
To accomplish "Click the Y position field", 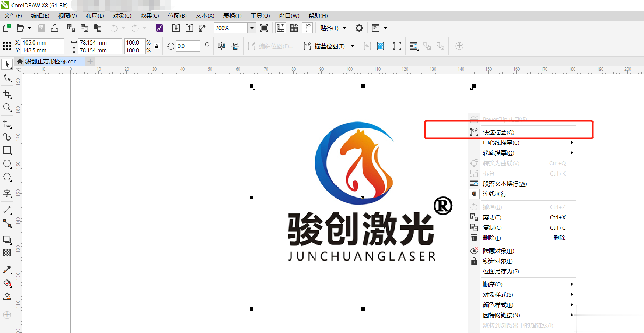I will point(42,50).
